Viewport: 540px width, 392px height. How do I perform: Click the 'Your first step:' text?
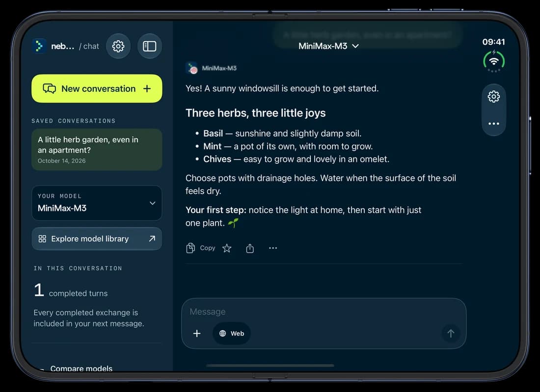tap(216, 210)
